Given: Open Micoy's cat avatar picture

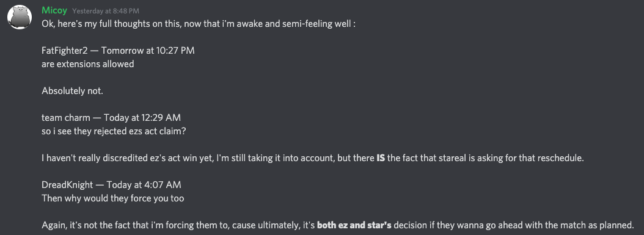Looking at the screenshot, I should tap(20, 17).
